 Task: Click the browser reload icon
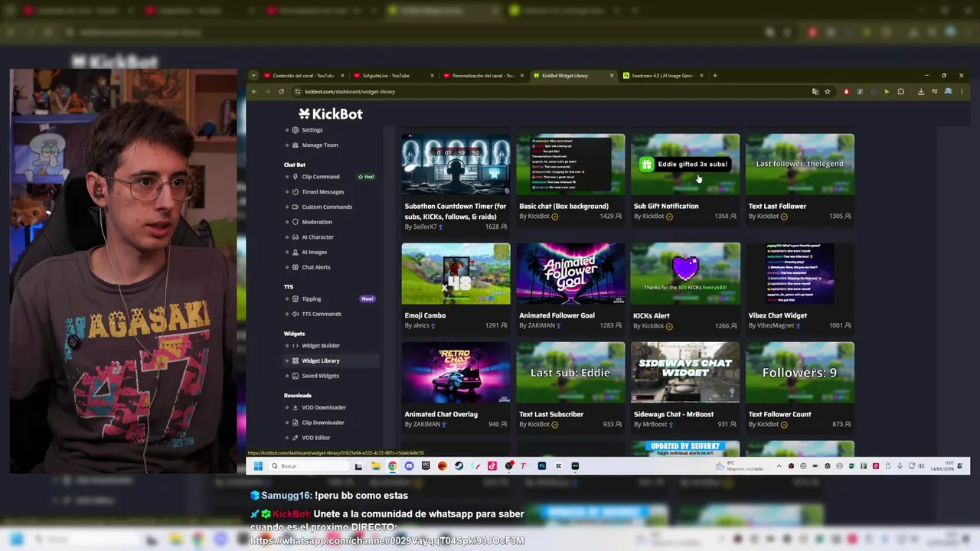[282, 92]
